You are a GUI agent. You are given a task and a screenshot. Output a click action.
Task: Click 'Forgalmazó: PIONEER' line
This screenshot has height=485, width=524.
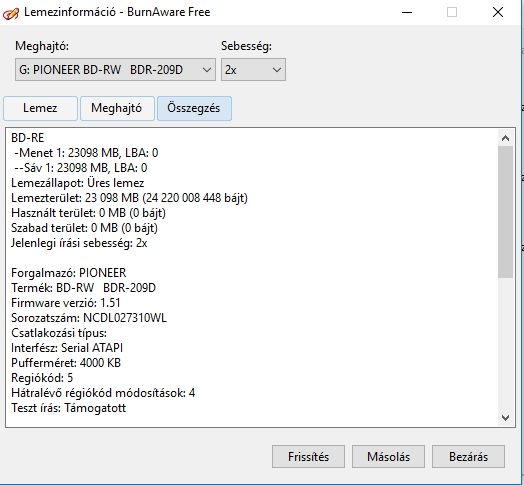click(69, 273)
